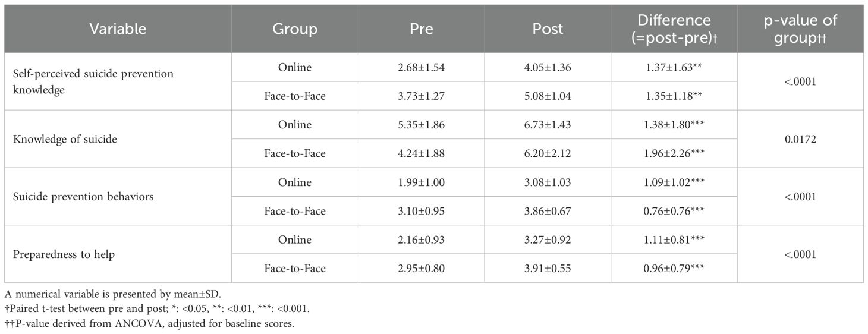The image size is (868, 334).
Task: Click the 6.20±2.12 Post value cell
Action: pyautogui.click(x=548, y=153)
